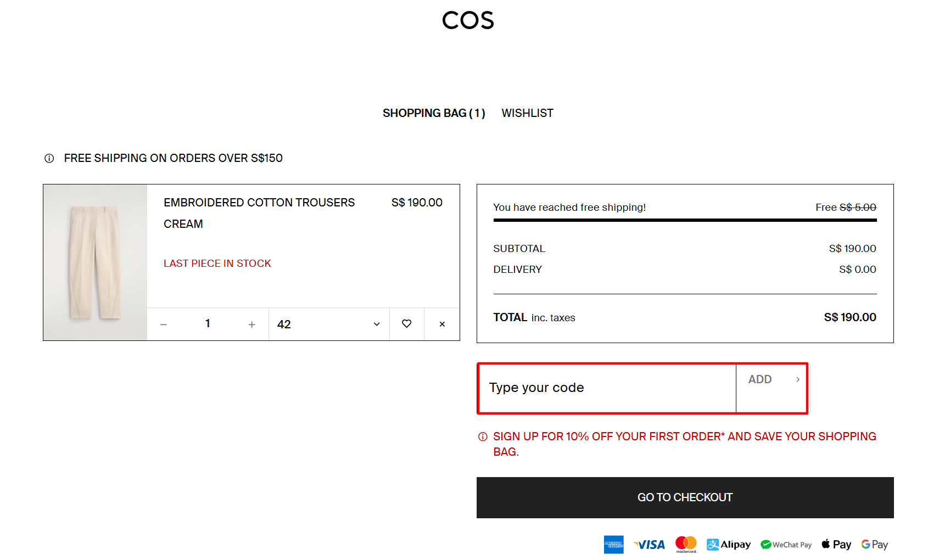The image size is (939, 560).
Task: Select the American Express payment icon
Action: [613, 544]
